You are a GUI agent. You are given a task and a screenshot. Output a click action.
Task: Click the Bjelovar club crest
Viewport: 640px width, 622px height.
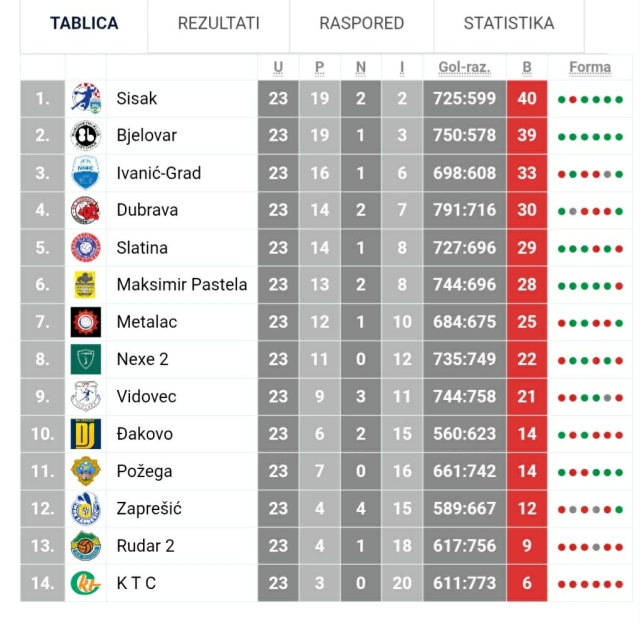85,136
